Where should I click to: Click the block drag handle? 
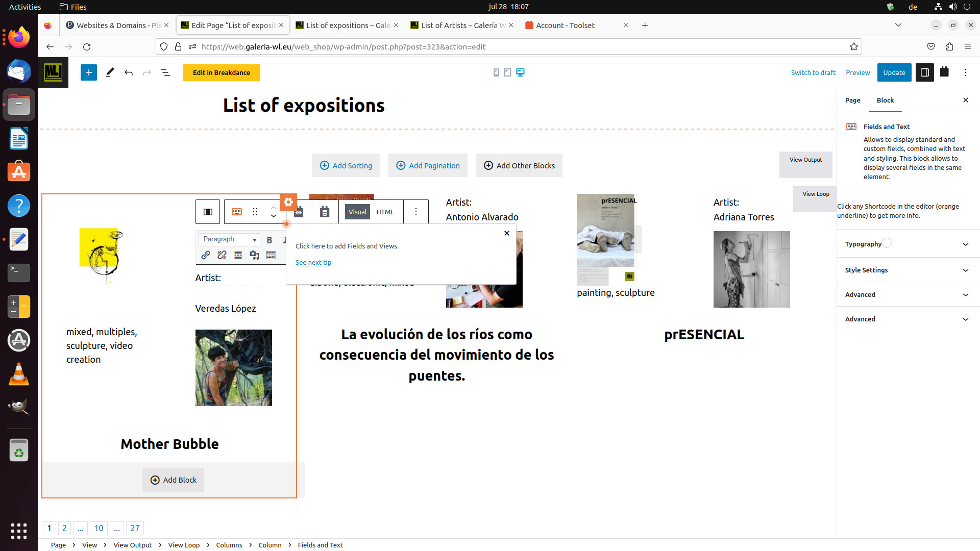pos(255,212)
